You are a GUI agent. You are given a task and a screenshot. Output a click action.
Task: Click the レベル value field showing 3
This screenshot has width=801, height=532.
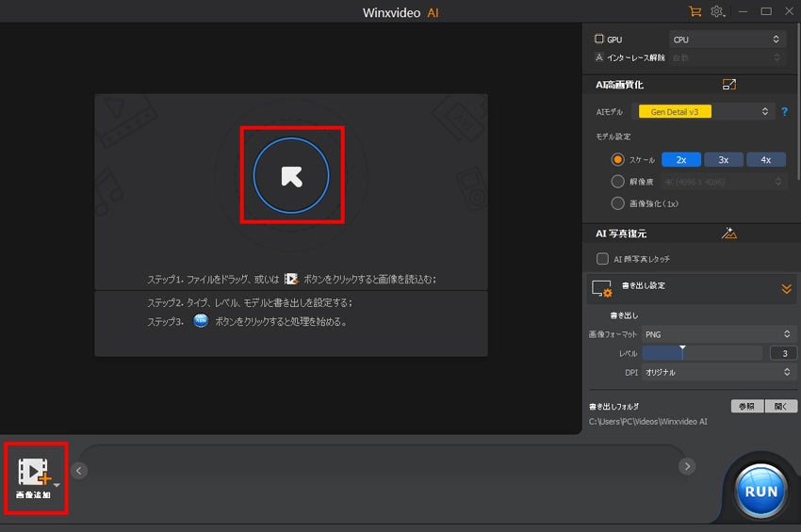783,353
